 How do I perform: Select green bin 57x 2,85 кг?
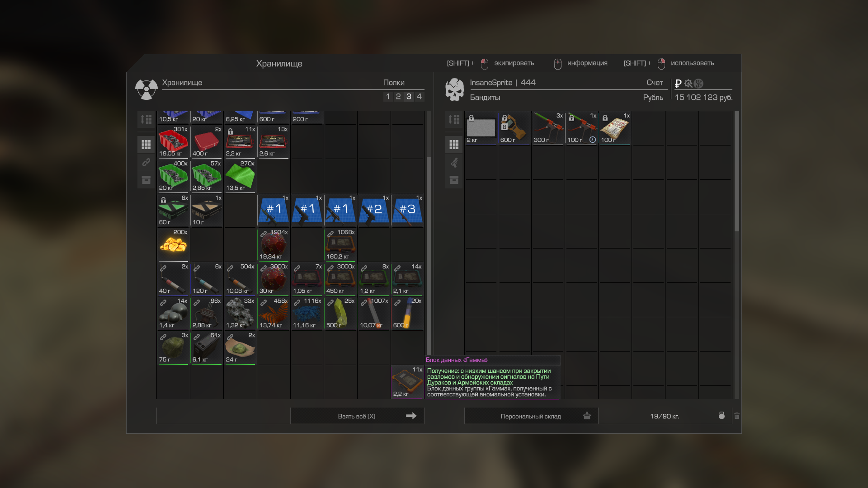click(207, 176)
